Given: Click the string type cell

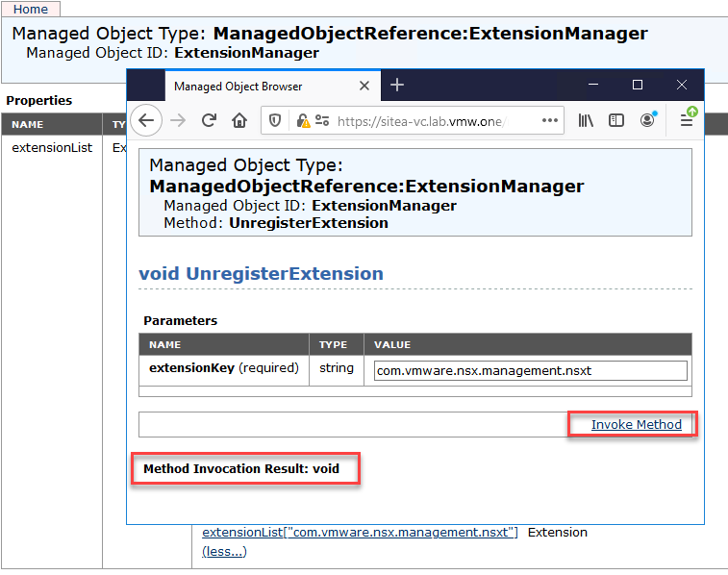Looking at the screenshot, I should coord(337,368).
